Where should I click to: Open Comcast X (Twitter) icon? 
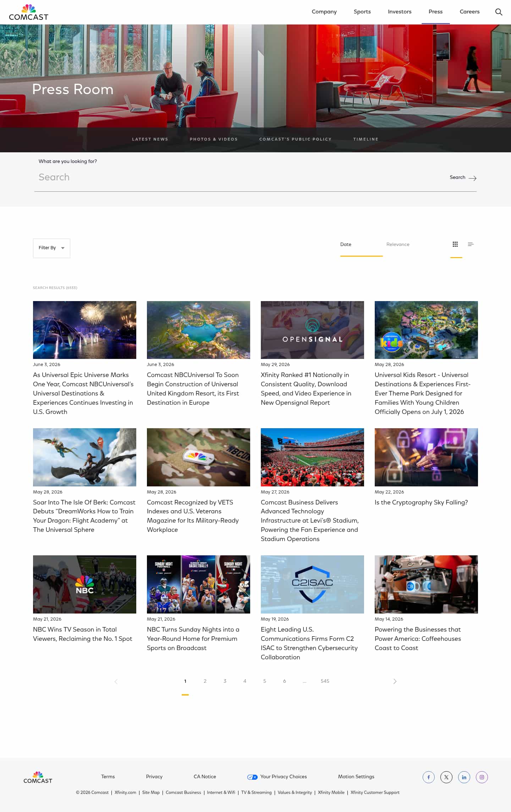[x=446, y=777]
